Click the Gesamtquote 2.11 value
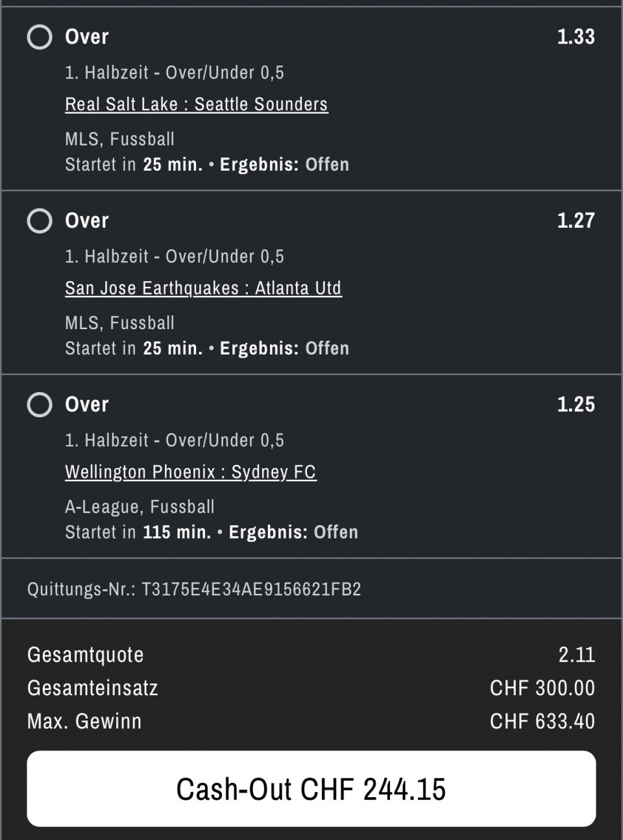Viewport: 623px width, 840px height. pos(576,654)
